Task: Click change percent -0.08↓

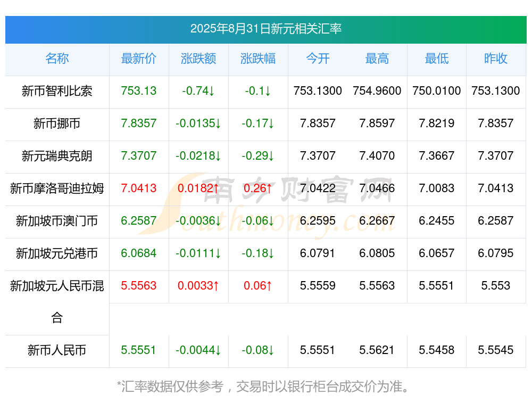Action: (258, 350)
